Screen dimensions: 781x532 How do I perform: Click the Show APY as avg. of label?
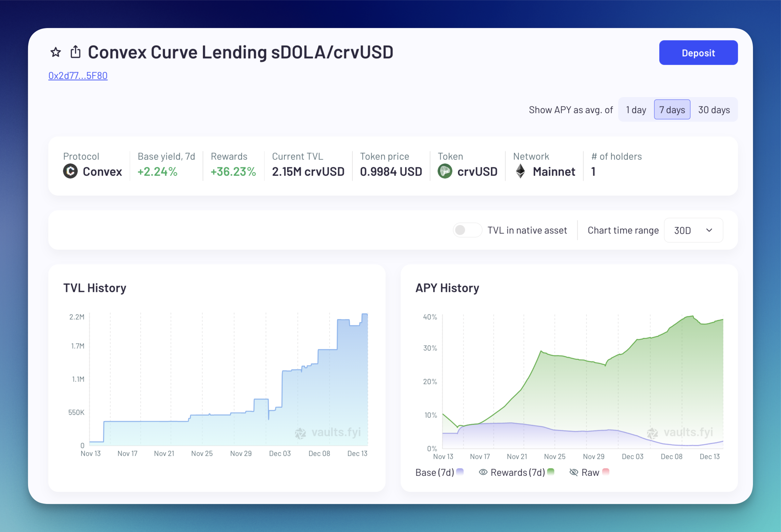point(571,110)
